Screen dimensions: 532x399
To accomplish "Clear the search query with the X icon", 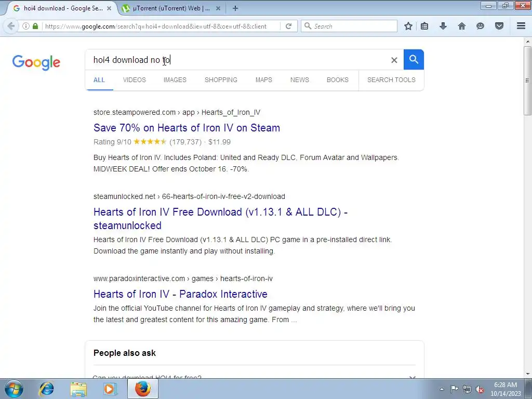I will (394, 60).
